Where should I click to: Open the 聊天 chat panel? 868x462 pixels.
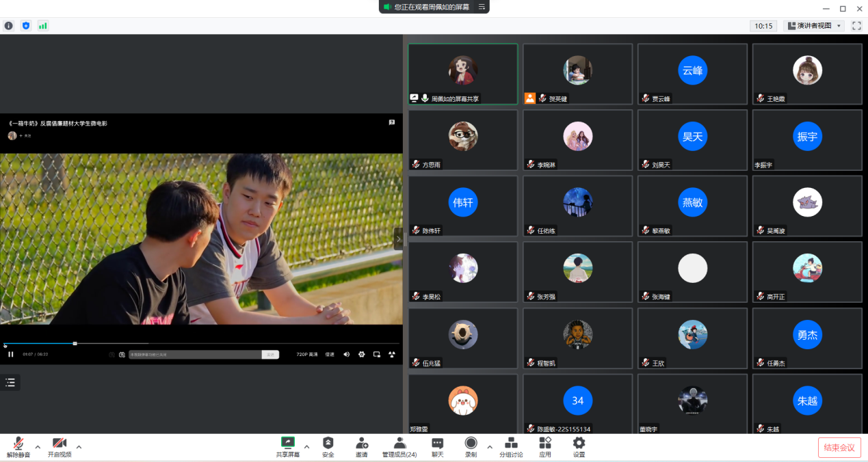point(438,447)
